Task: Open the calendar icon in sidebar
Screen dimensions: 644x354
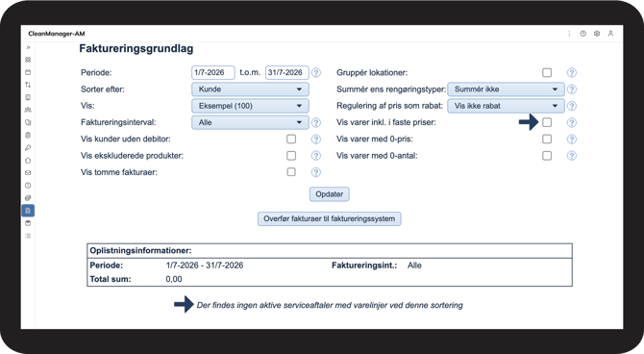Action: point(28,72)
